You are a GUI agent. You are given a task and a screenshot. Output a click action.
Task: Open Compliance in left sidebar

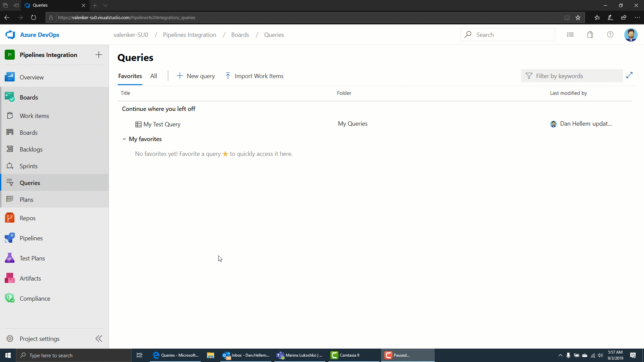point(35,299)
